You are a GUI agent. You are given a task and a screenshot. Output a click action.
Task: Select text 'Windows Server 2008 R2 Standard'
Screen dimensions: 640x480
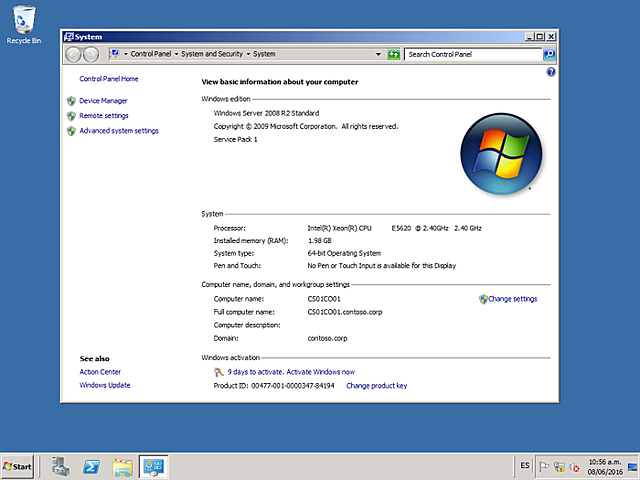[x=266, y=113]
